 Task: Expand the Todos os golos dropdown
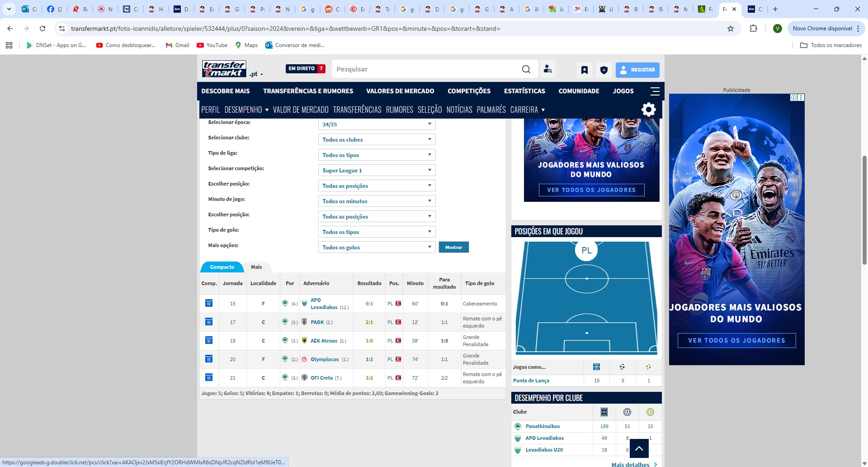[x=377, y=247]
